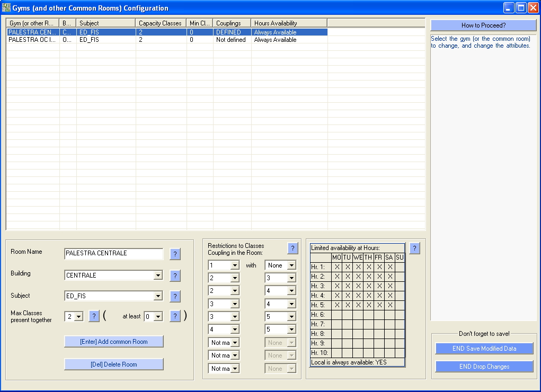Open the Subject dropdown showing ED_FIS
The height and width of the screenshot is (392, 541).
(x=158, y=296)
